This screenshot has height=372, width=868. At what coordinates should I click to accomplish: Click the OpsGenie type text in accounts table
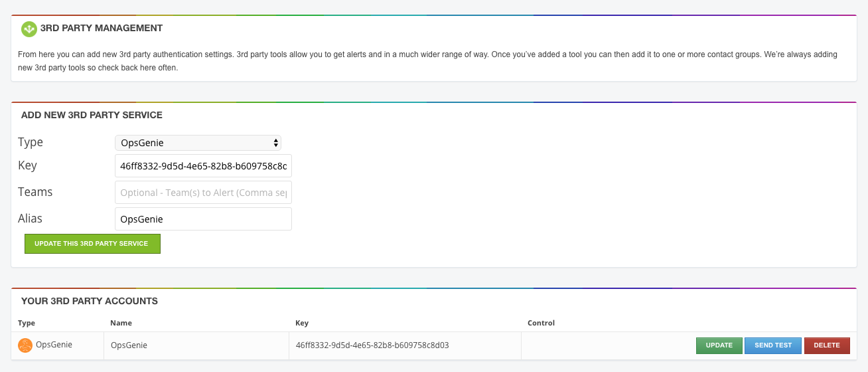pyautogui.click(x=54, y=345)
